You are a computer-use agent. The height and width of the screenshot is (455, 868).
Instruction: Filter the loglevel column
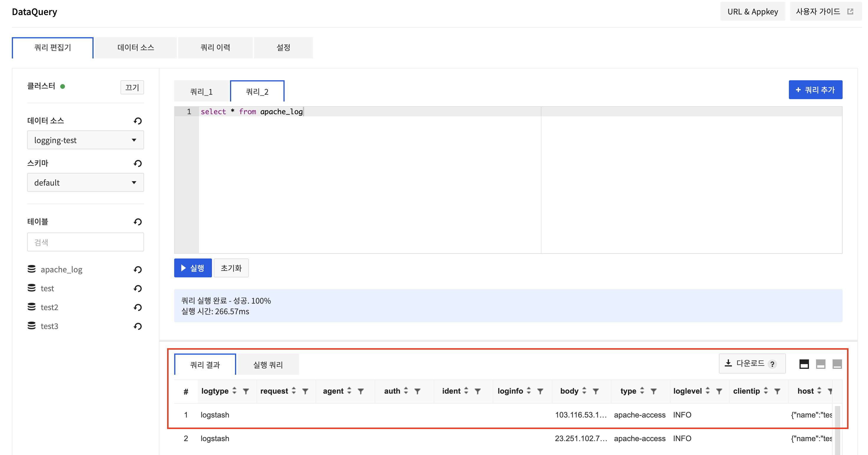[719, 391]
